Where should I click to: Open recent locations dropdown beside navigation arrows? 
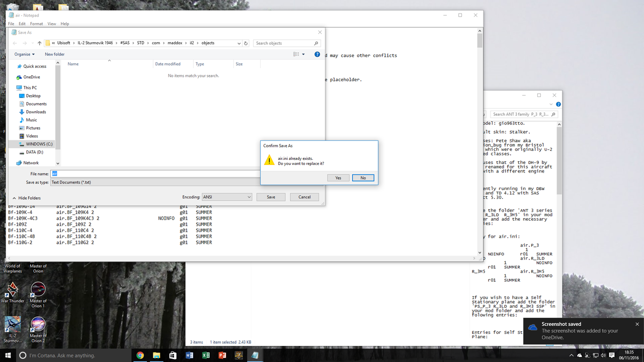(x=32, y=43)
